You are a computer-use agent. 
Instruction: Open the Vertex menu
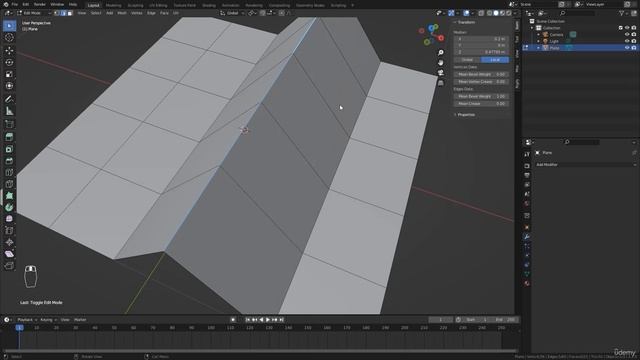tap(136, 13)
